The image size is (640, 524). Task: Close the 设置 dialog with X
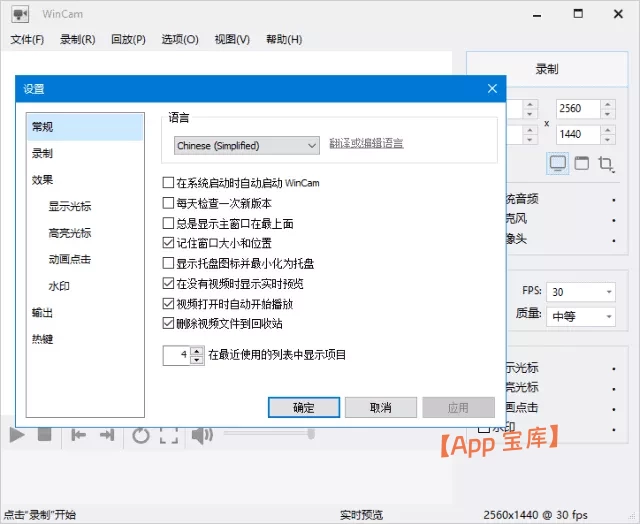492,89
